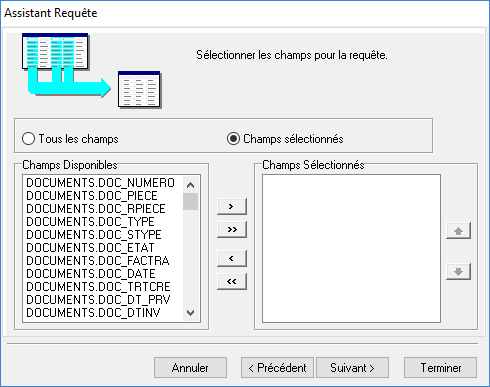This screenshot has height=387, width=490.
Task: Select the 'Tous les champs' radio button
Action: click(x=29, y=139)
